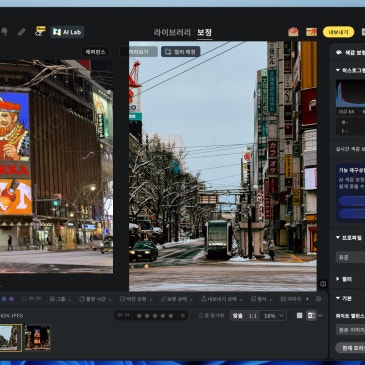The height and width of the screenshot is (365, 365).
Task: Open the 이미지 filter dropdown
Action: click(292, 299)
